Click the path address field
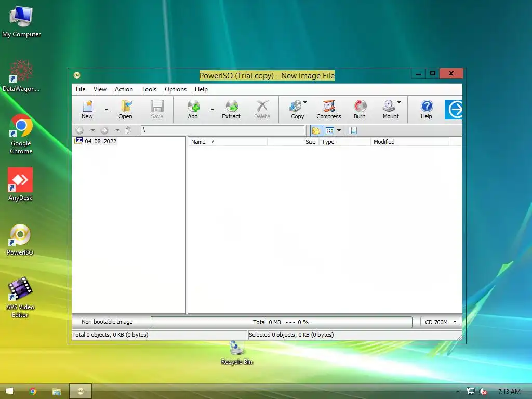 coord(223,130)
